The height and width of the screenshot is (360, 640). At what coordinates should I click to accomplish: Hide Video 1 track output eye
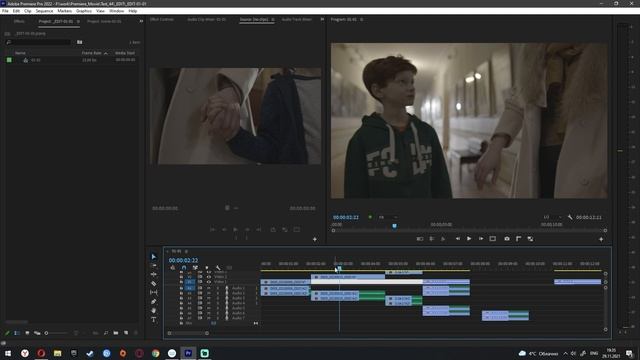209,282
